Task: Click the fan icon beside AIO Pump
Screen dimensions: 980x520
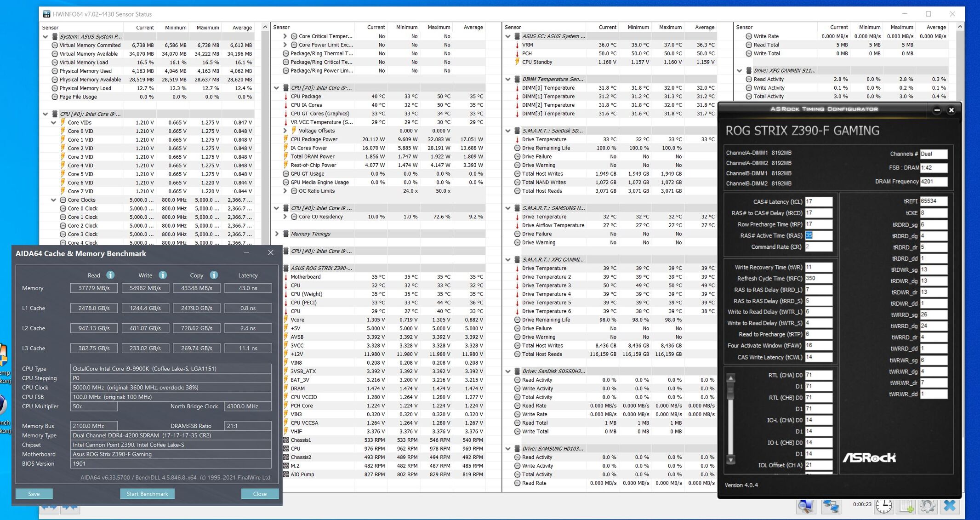Action: coord(285,474)
